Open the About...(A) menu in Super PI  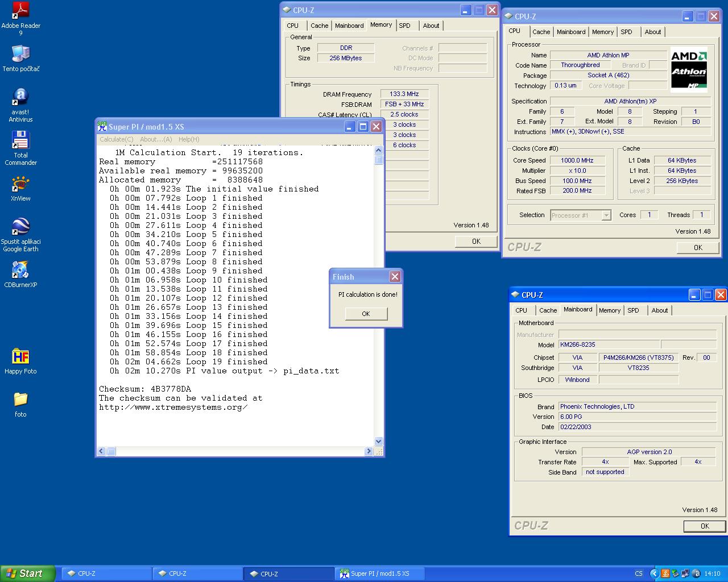[x=156, y=139]
